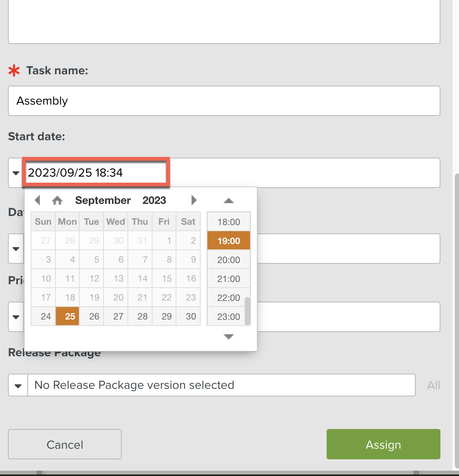Go to previous month in calendar

tap(37, 200)
